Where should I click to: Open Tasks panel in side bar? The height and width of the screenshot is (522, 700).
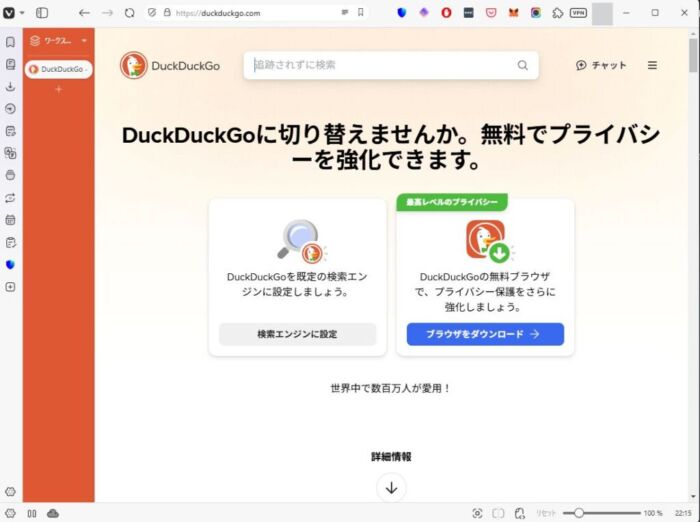(x=10, y=242)
